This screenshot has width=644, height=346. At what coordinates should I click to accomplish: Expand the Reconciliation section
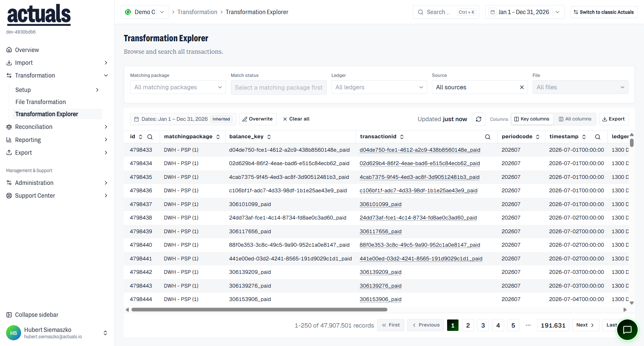(57, 127)
